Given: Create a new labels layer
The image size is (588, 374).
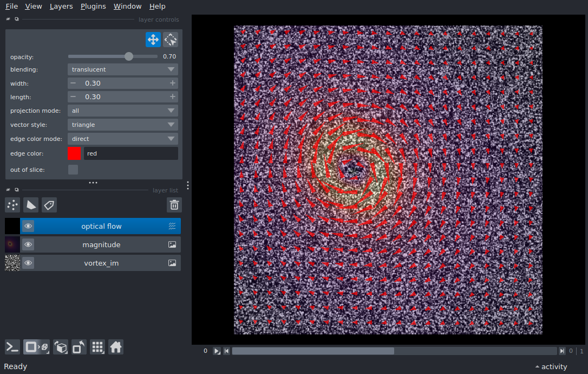Looking at the screenshot, I should pos(49,205).
